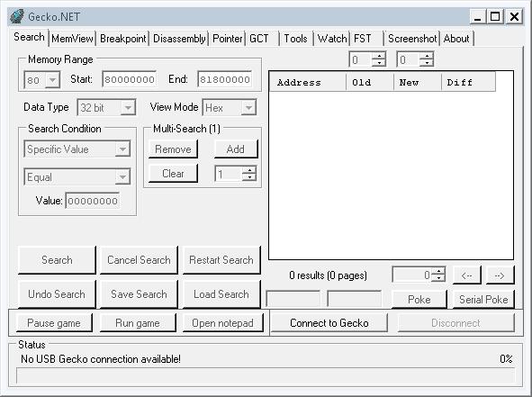Click the Run game button
This screenshot has width=532, height=397.
(138, 323)
